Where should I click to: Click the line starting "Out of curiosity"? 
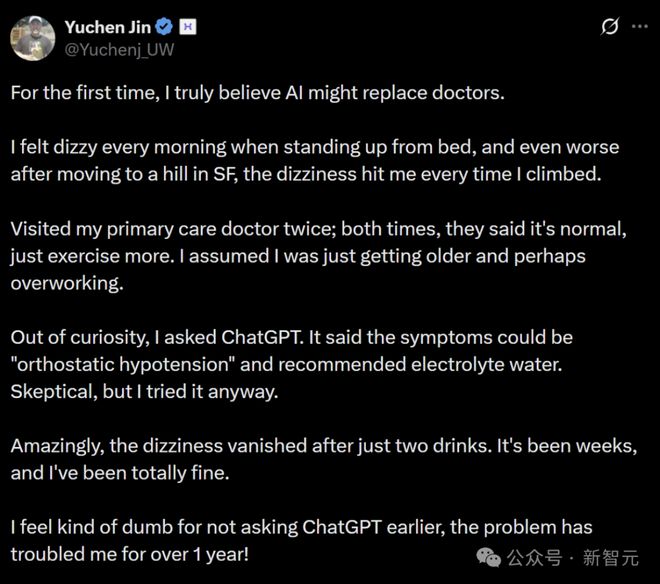292,337
